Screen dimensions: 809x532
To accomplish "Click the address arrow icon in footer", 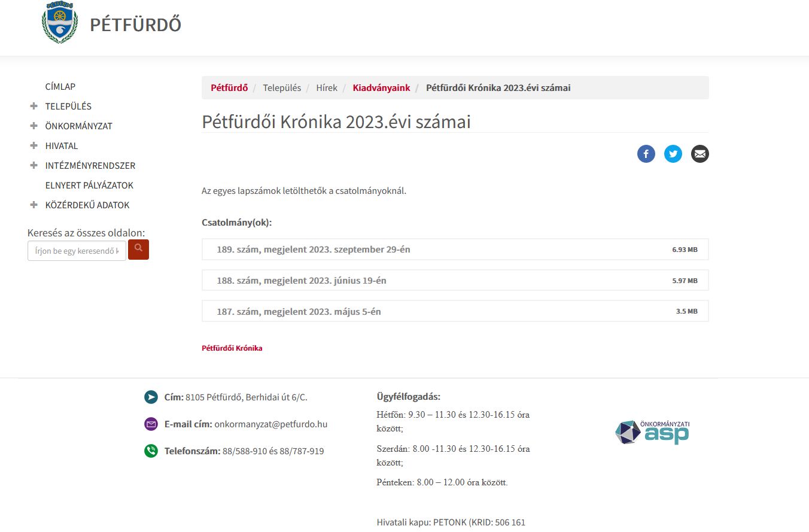I will (x=151, y=397).
